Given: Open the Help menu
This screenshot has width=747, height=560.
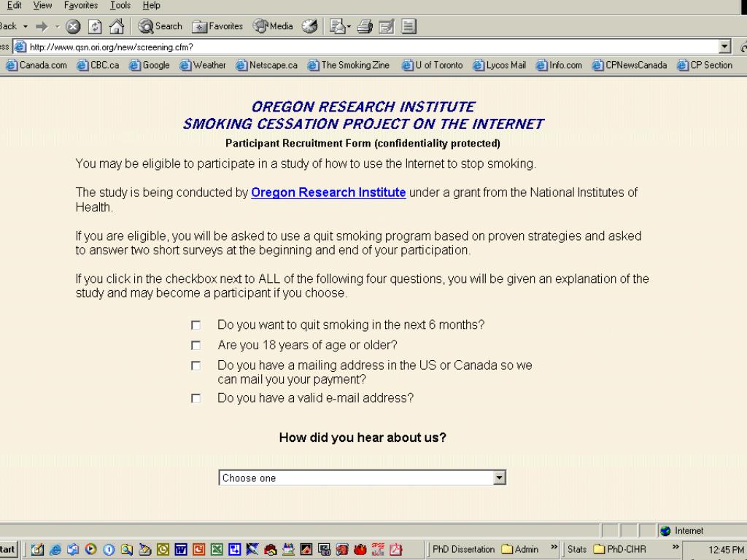Looking at the screenshot, I should pyautogui.click(x=152, y=6).
